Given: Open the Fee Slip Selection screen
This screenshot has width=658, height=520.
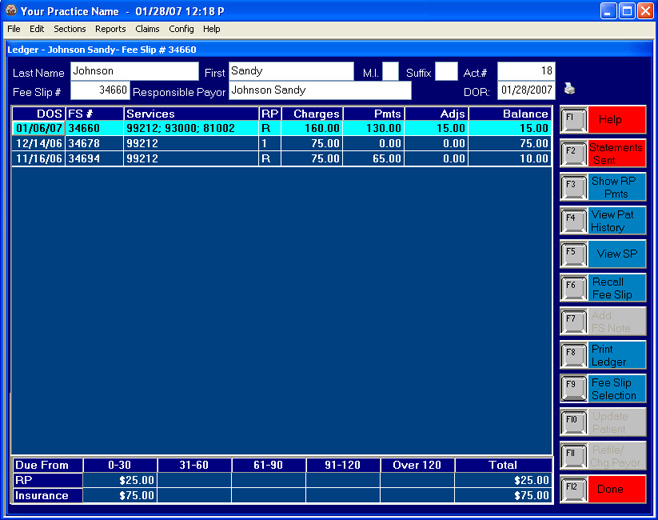Looking at the screenshot, I should pyautogui.click(x=616, y=389).
